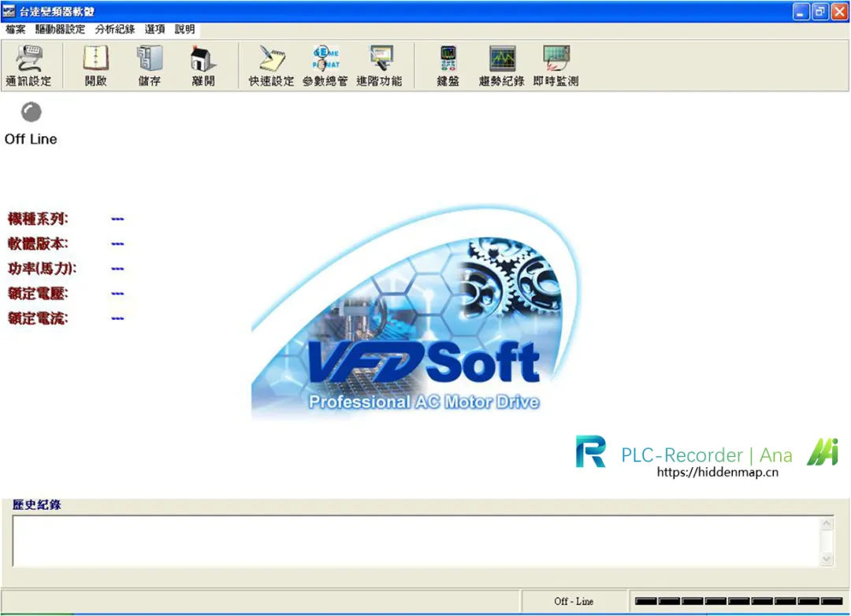The width and height of the screenshot is (851, 616).
Task: Click the 軟體版本 label
Action: click(38, 243)
